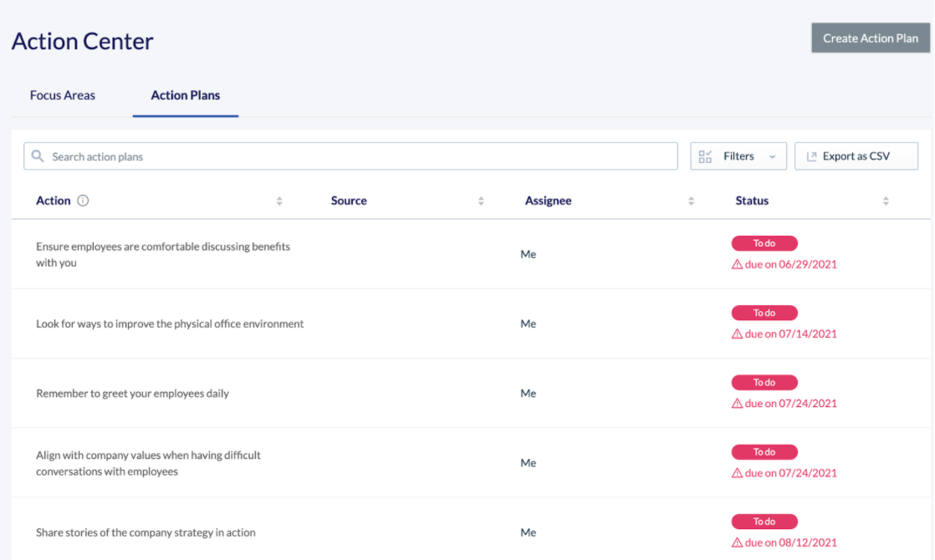Viewport: 935px width, 560px height.
Task: Click the Action Center page title
Action: (82, 41)
